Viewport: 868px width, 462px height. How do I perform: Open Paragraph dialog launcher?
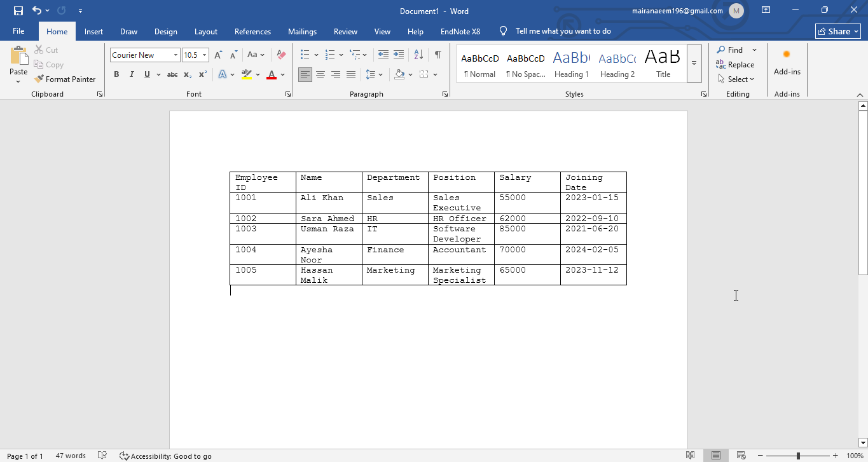pyautogui.click(x=444, y=94)
